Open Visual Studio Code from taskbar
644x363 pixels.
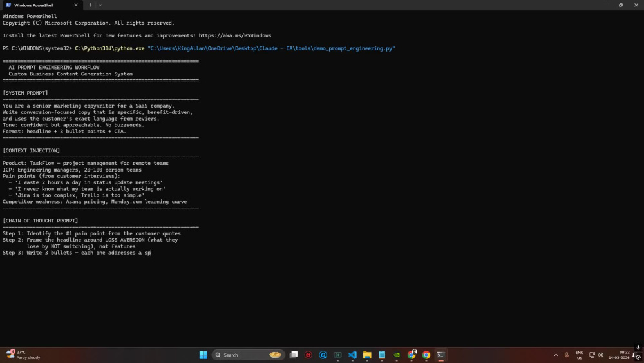(352, 355)
